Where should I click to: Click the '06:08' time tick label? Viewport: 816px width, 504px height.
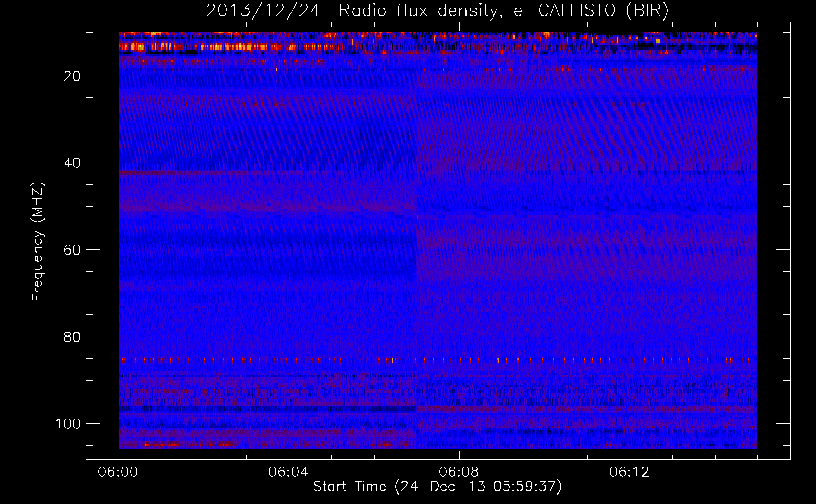coord(459,472)
